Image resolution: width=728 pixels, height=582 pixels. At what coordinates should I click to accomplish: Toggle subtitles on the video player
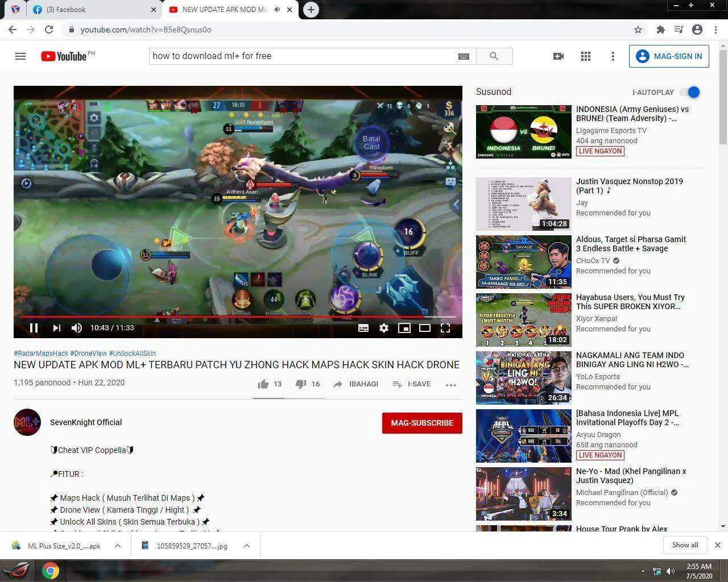[x=363, y=328]
